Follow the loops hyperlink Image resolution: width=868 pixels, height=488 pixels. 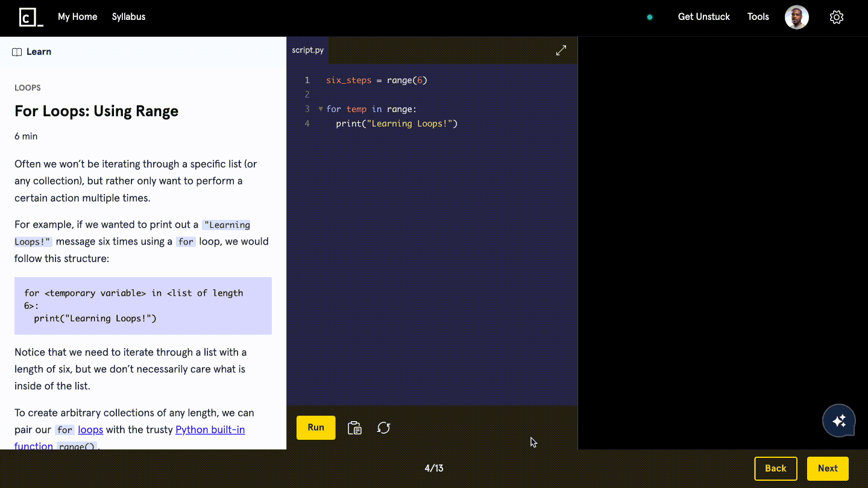[90, 430]
